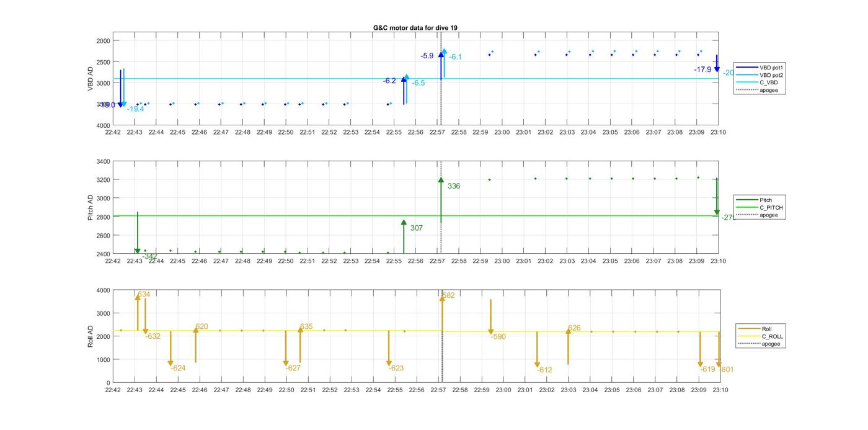Click the '-623' roll data label
Image resolution: width=868 pixels, height=430 pixels.
(x=396, y=368)
